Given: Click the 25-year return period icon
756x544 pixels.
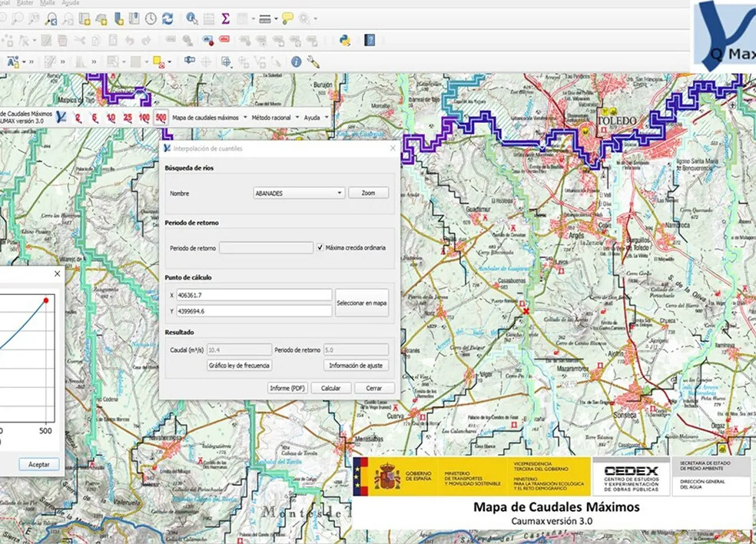Looking at the screenshot, I should click(128, 118).
